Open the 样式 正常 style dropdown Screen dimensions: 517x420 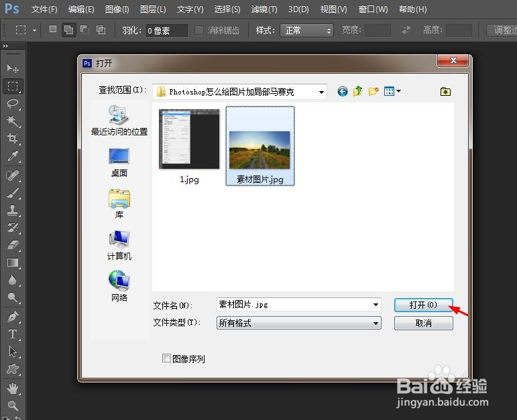point(306,31)
